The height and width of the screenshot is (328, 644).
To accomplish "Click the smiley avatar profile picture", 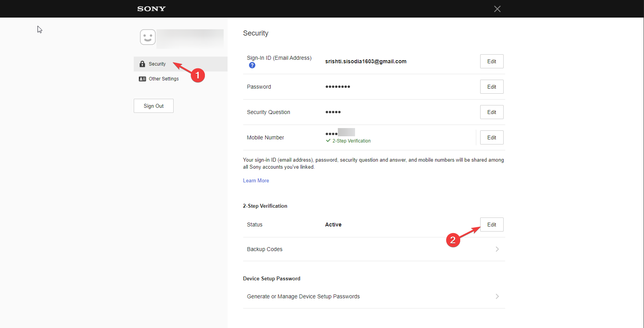I will pos(148,37).
